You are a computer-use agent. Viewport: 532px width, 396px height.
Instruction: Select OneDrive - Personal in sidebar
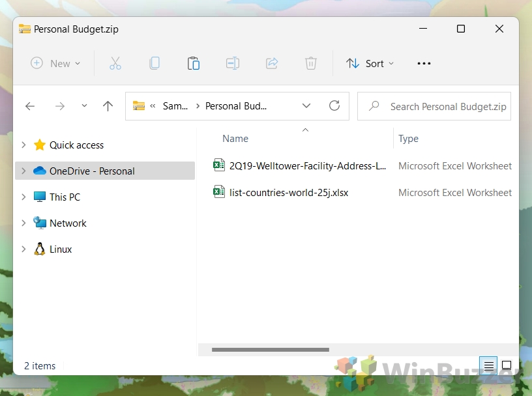coord(105,171)
